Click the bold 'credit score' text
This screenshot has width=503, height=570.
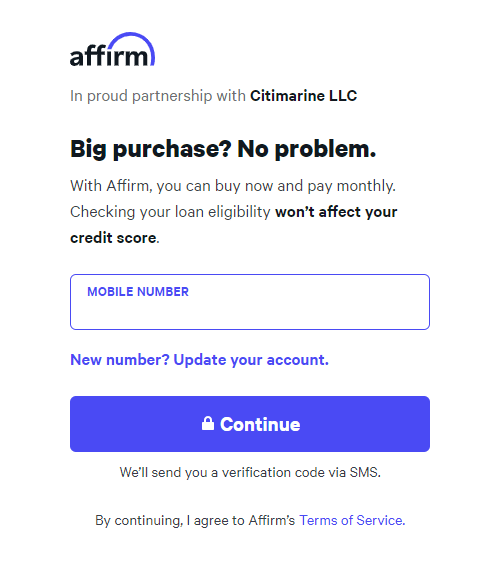click(x=113, y=238)
